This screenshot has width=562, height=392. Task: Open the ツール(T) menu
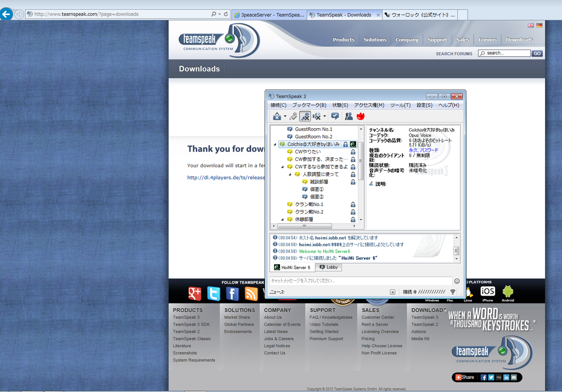[400, 105]
